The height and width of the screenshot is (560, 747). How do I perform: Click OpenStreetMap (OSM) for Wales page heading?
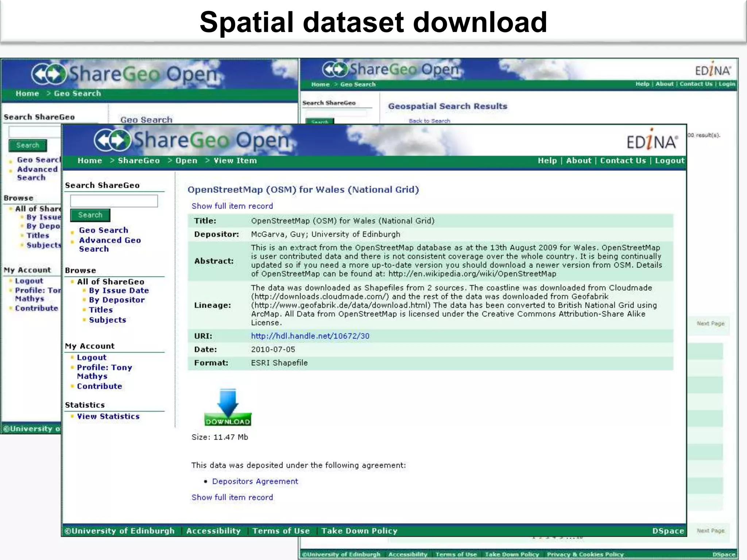(x=303, y=190)
